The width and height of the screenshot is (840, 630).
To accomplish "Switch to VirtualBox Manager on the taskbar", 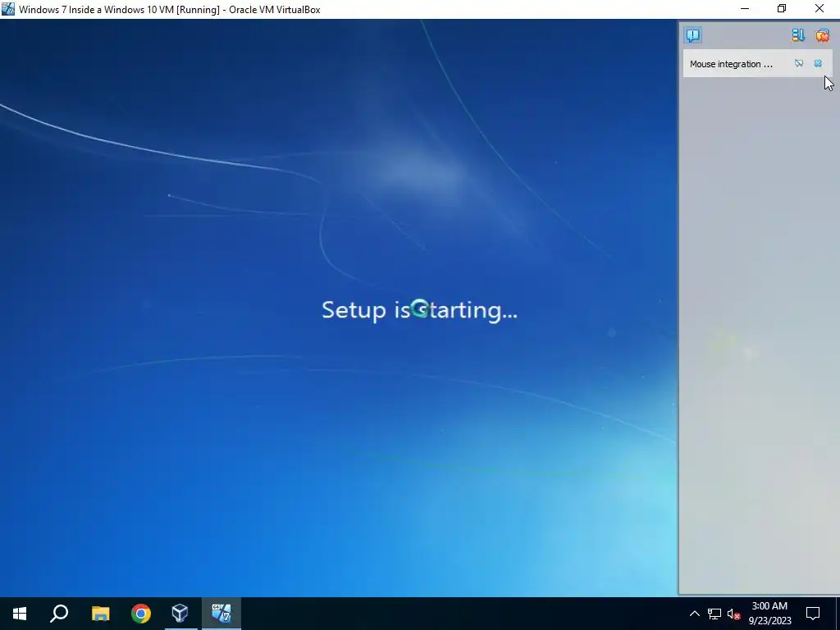I will pyautogui.click(x=180, y=614).
